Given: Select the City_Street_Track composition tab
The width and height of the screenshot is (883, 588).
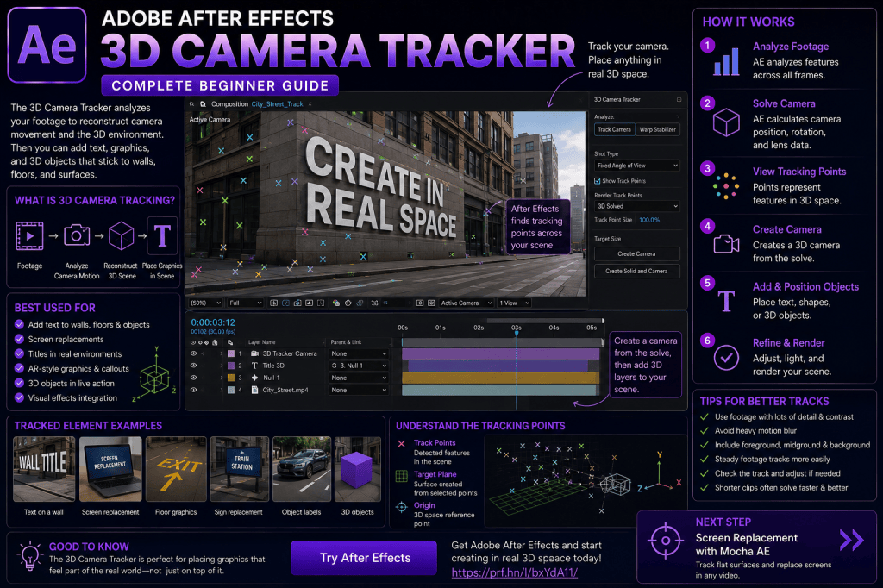Looking at the screenshot, I should [277, 104].
